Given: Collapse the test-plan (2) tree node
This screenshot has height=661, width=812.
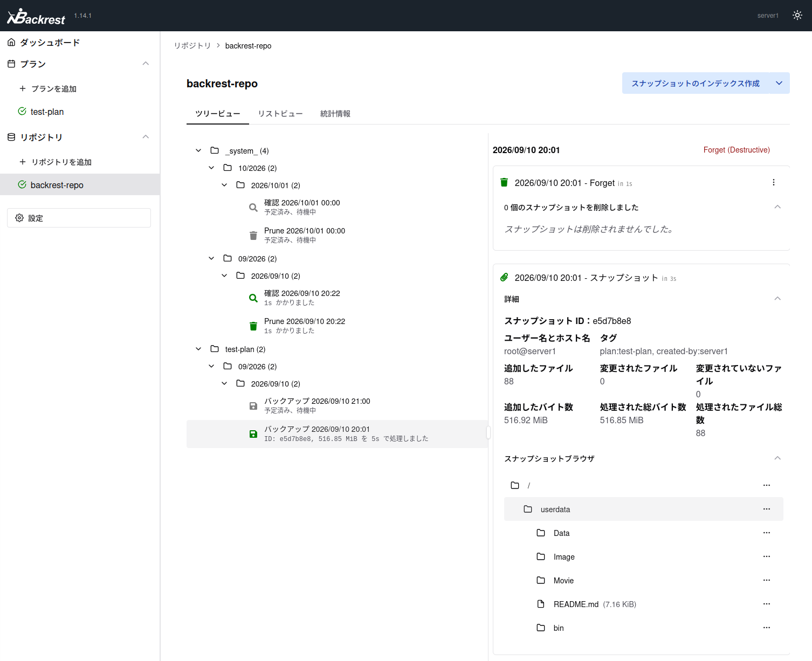Looking at the screenshot, I should click(198, 349).
